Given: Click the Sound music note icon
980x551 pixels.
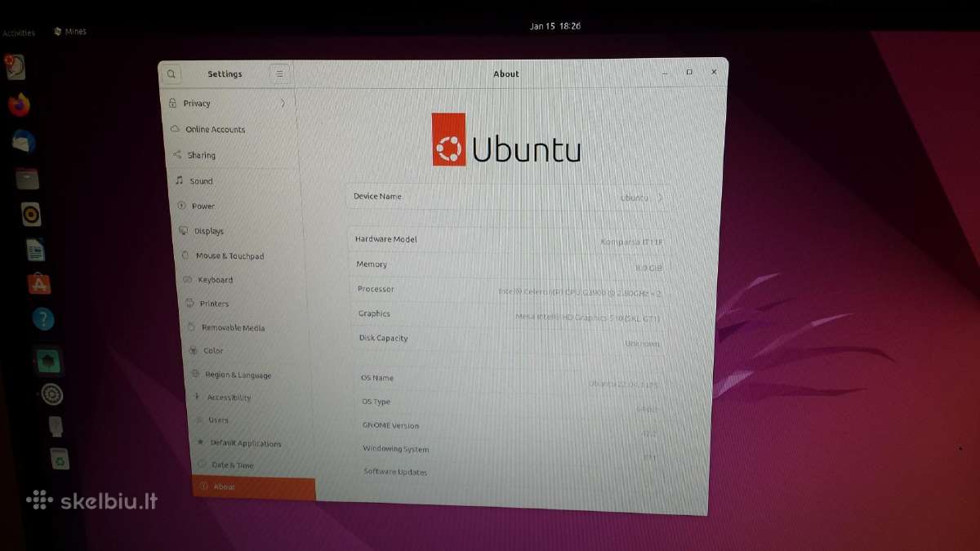Looking at the screenshot, I should [x=180, y=180].
